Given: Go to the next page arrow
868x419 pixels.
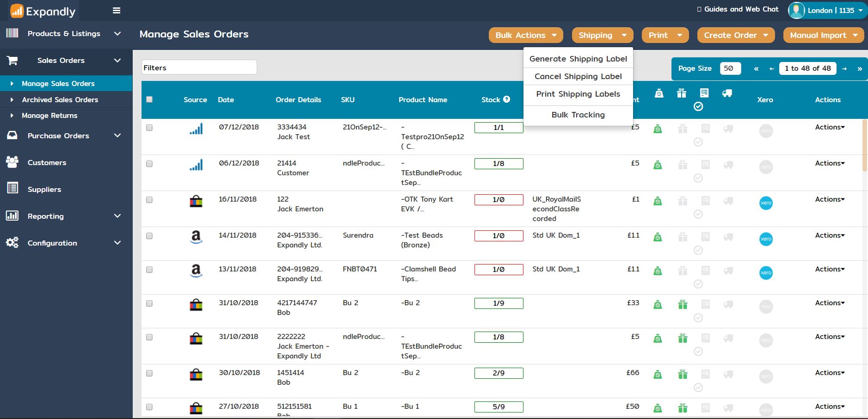Looking at the screenshot, I should click(844, 68).
